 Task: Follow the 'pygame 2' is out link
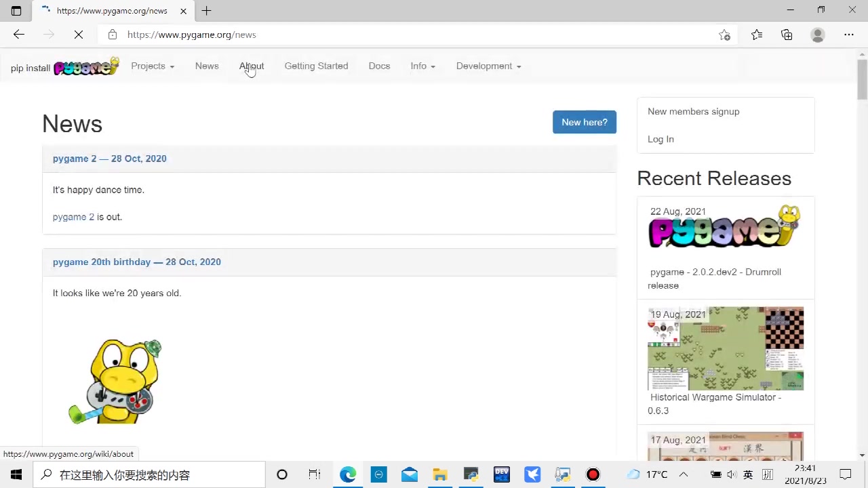[x=73, y=217]
